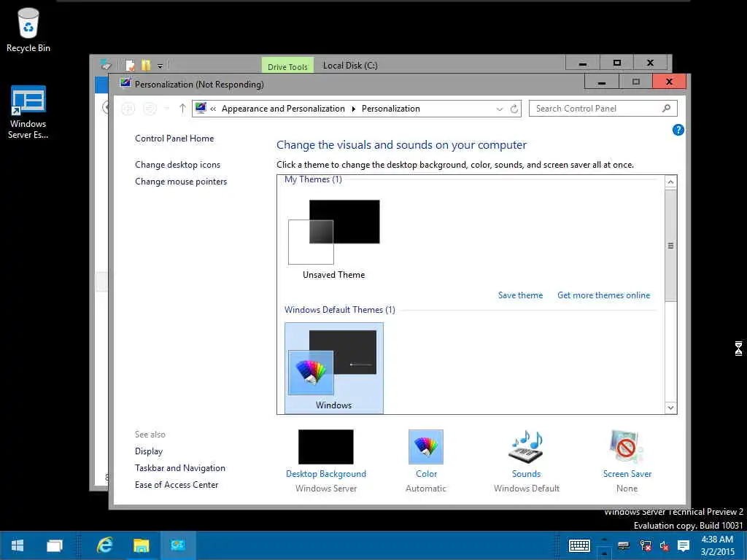Image resolution: width=747 pixels, height=560 pixels.
Task: Select the Windows default theme thumbnail
Action: (x=333, y=367)
